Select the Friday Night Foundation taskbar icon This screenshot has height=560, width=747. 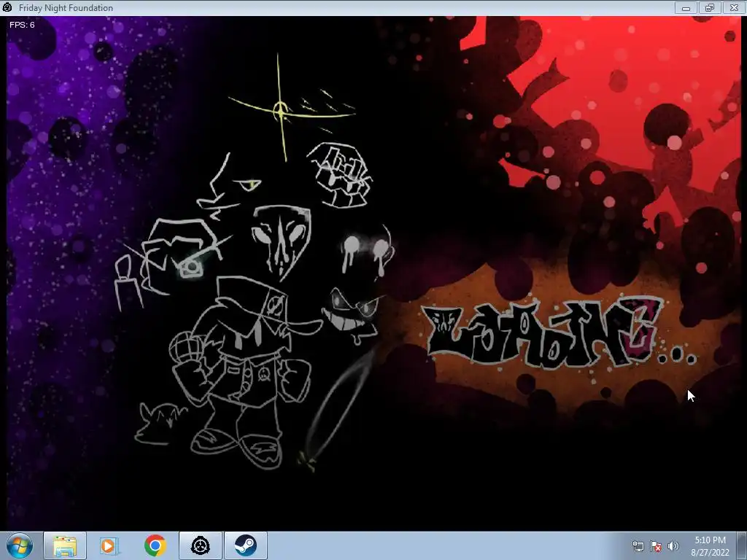pos(201,545)
